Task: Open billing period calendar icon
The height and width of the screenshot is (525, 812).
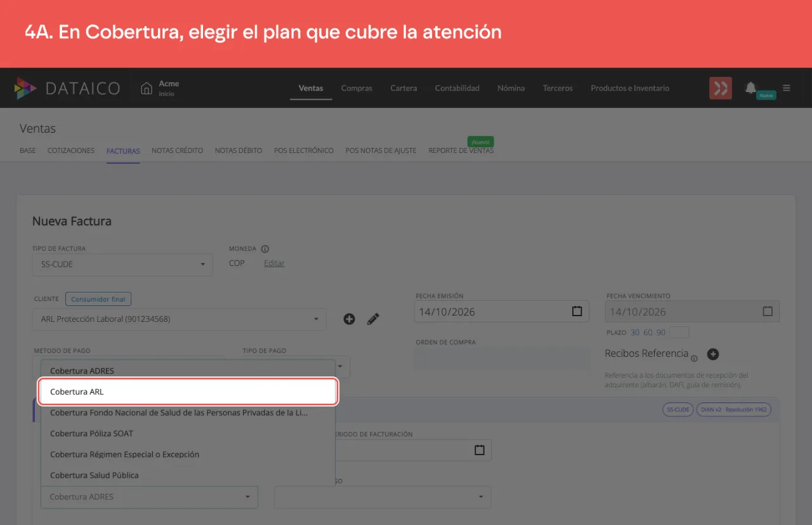Action: [480, 450]
